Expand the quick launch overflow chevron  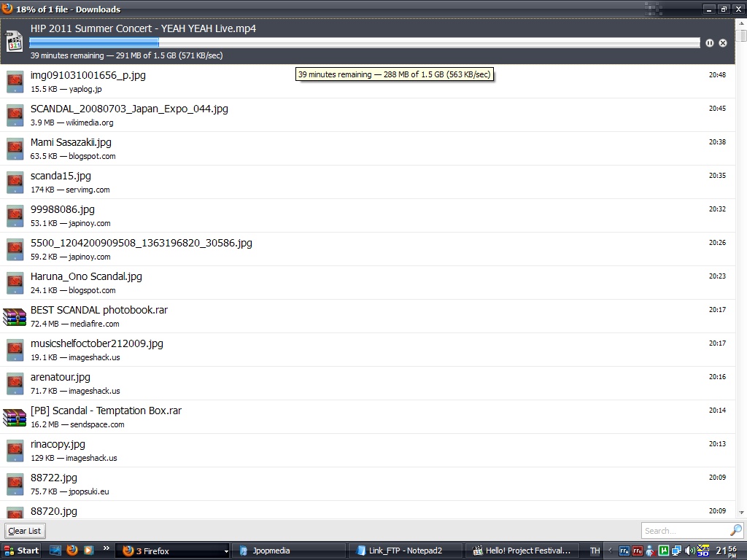tap(107, 548)
